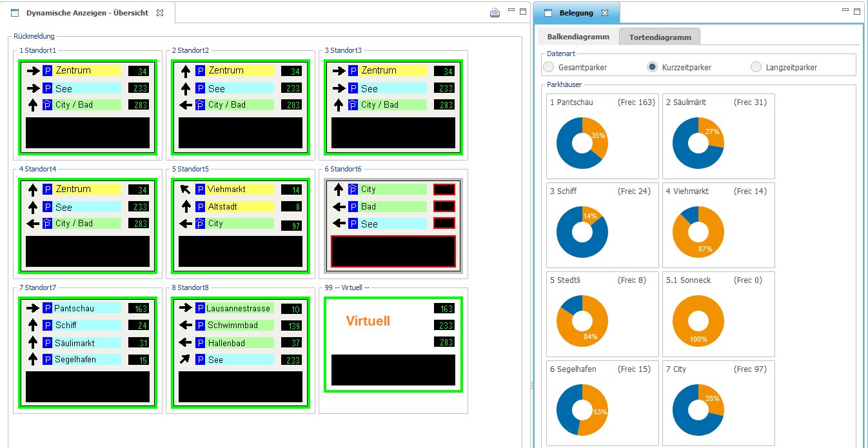
Task: Click the orange Virtuell label
Action: point(368,321)
